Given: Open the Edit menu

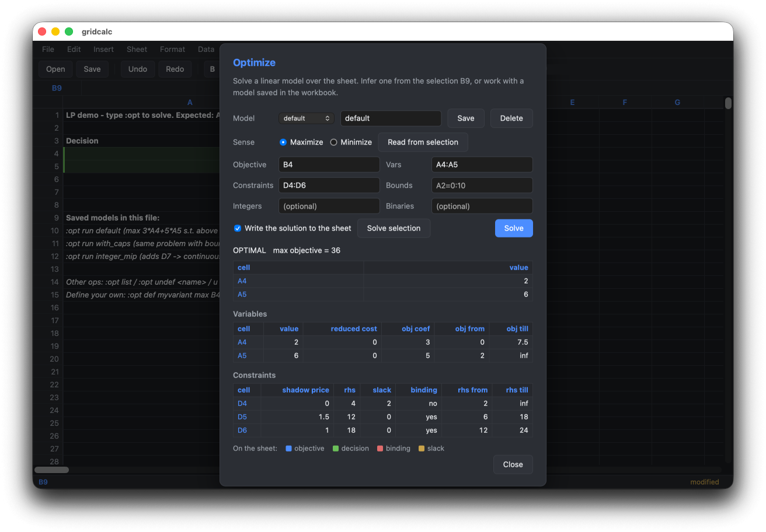Looking at the screenshot, I should 74,50.
